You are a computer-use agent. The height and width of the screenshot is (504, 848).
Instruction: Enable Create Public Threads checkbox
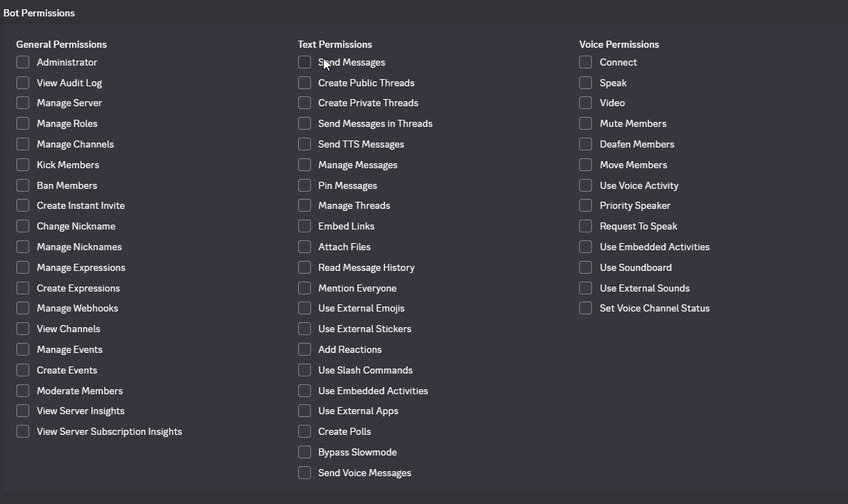click(x=305, y=83)
